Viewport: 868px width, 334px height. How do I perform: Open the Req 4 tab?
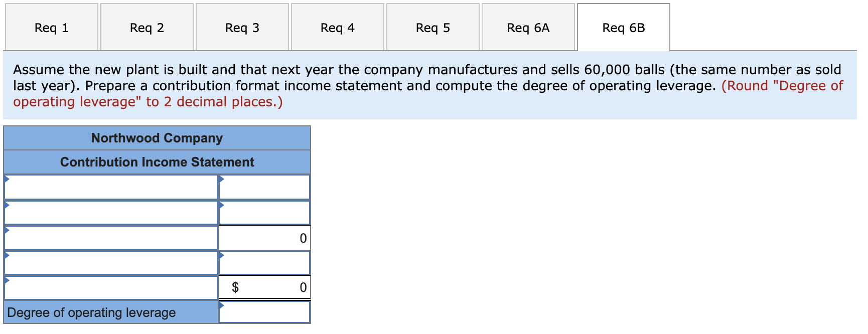pos(337,28)
